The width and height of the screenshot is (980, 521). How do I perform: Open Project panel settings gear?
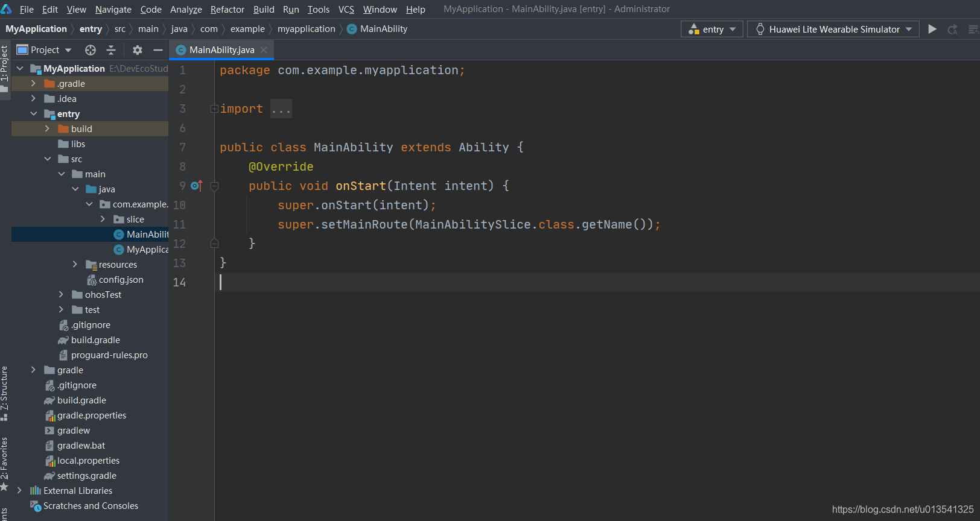coord(138,50)
